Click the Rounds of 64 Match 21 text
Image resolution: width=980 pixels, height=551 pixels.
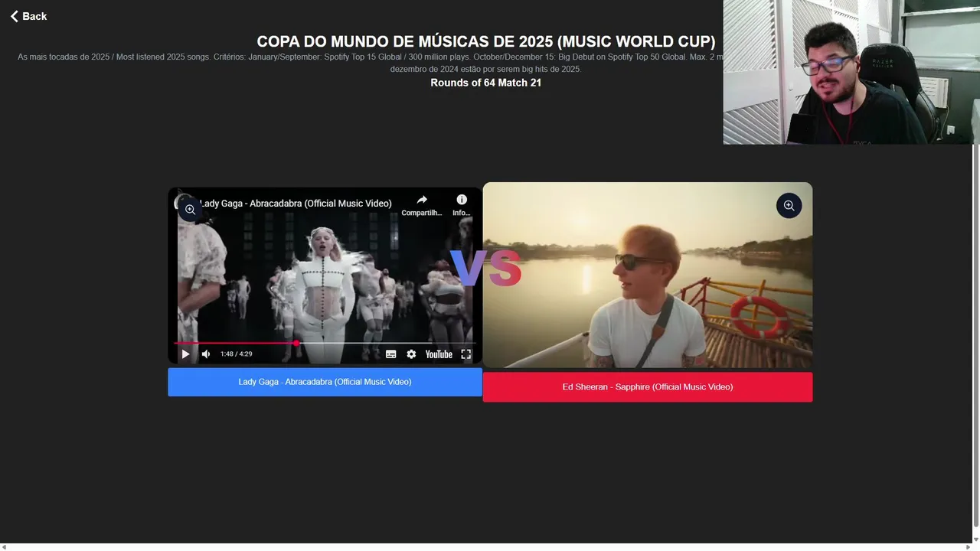pyautogui.click(x=485, y=83)
